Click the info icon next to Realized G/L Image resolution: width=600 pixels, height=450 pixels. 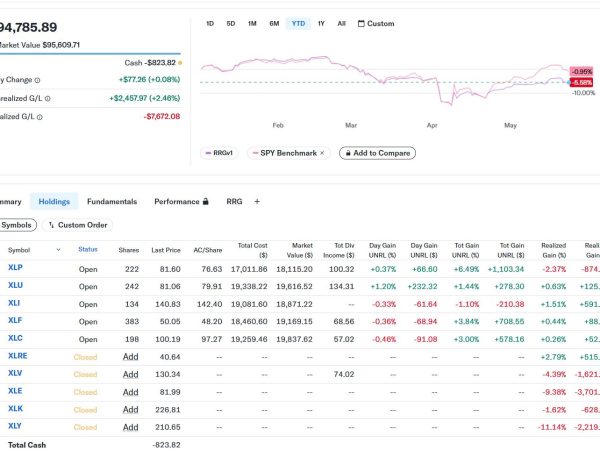click(40, 117)
